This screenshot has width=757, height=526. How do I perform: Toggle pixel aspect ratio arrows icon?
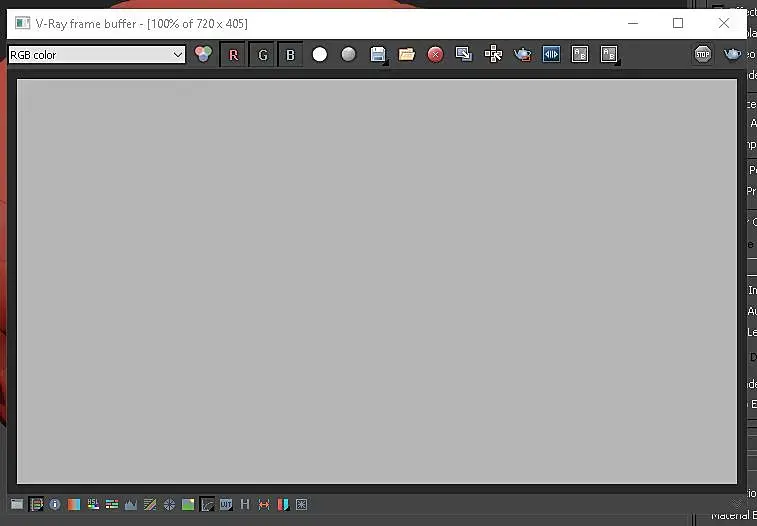[264, 504]
